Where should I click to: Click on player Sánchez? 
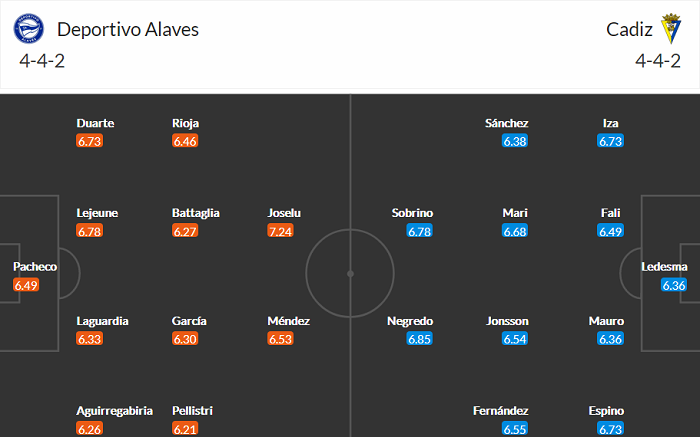coord(507,123)
